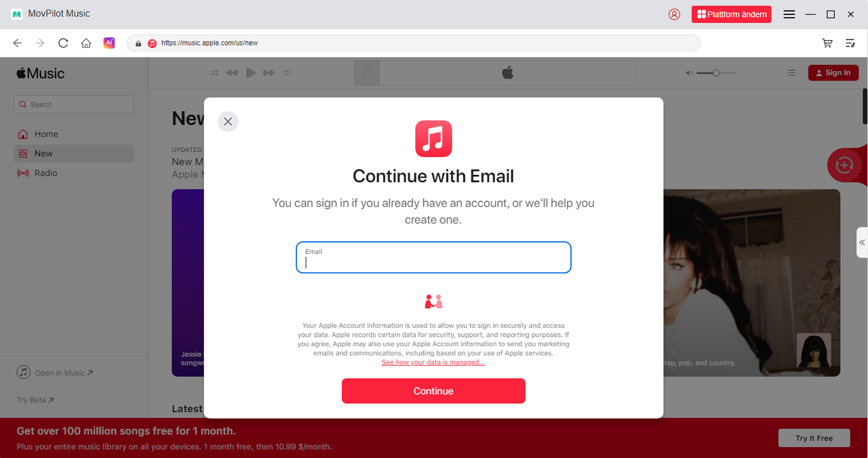This screenshot has height=458, width=868.
Task: Reload the page with refresh icon
Action: (x=63, y=43)
